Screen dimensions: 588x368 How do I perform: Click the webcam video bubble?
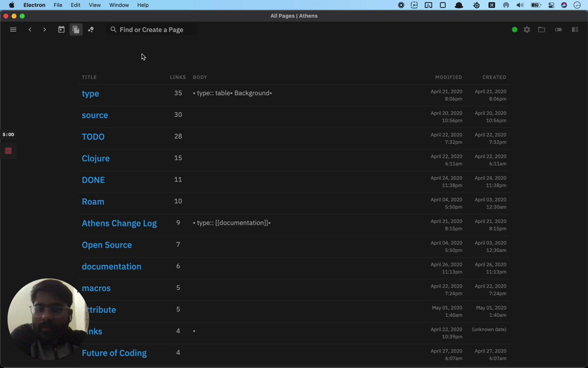click(x=48, y=319)
